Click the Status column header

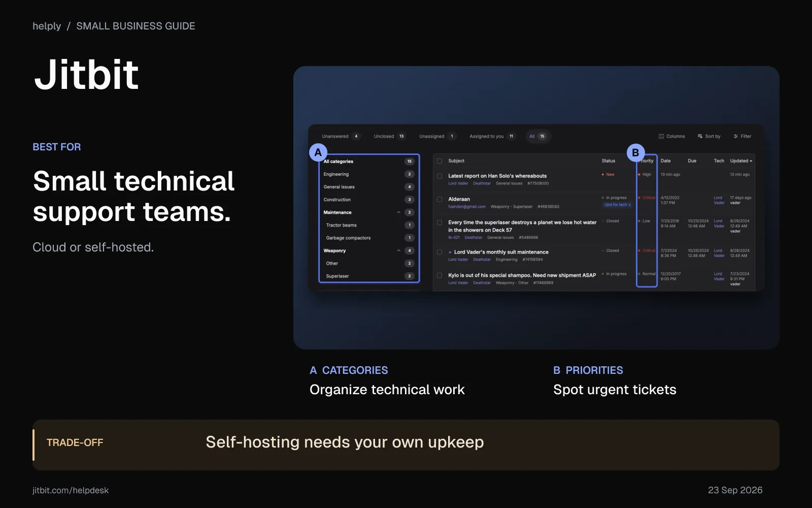pos(608,161)
